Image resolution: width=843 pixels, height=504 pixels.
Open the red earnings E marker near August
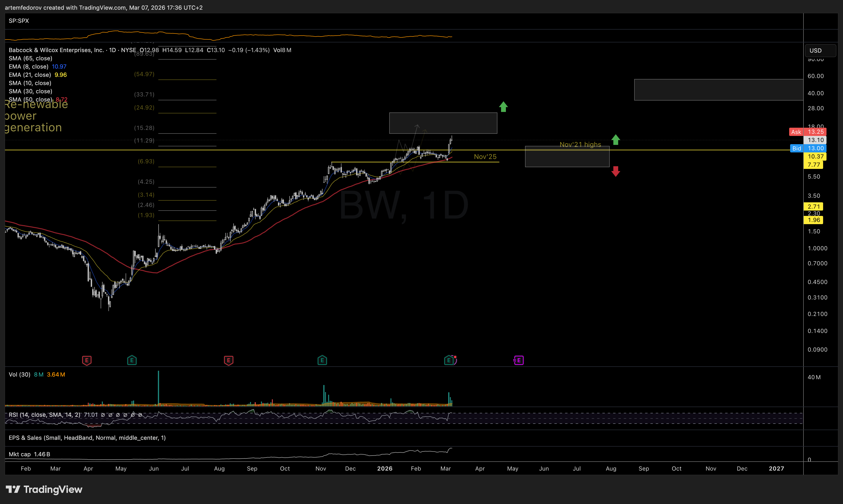(229, 360)
